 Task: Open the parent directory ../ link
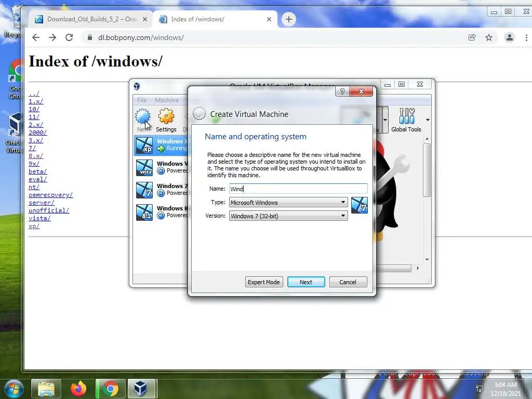[x=34, y=94]
